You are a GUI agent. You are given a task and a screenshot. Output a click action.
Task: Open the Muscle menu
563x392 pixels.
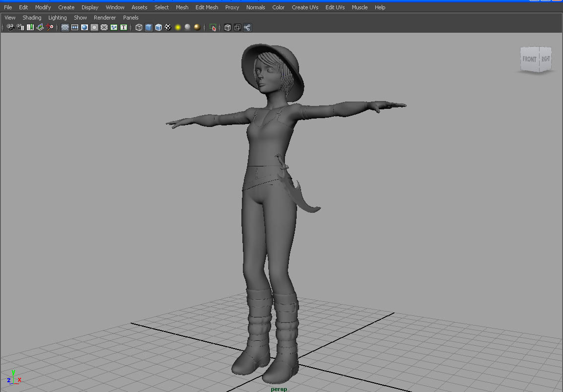click(360, 7)
